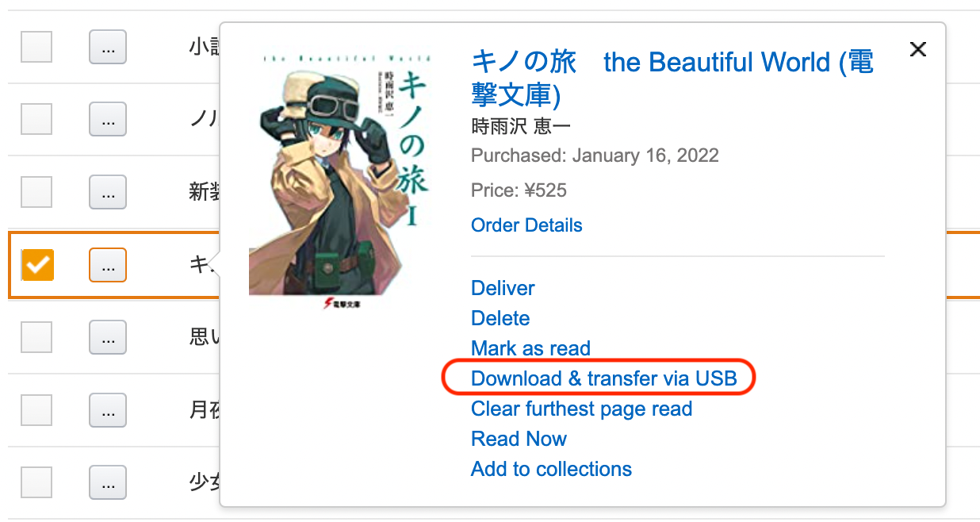Screen dimensions: 980x522
Task: Open the book with Read Now
Action: [x=519, y=439]
